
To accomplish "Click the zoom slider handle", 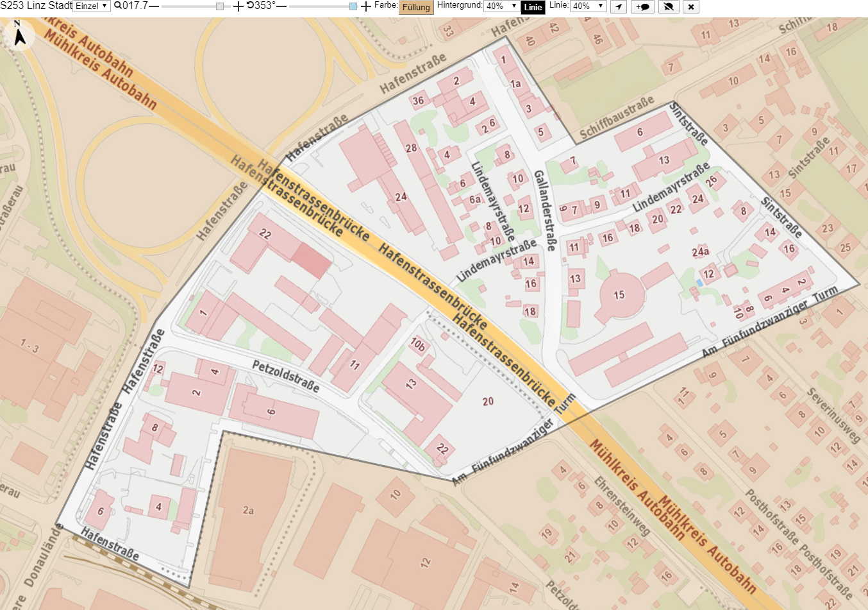I will coord(220,6).
